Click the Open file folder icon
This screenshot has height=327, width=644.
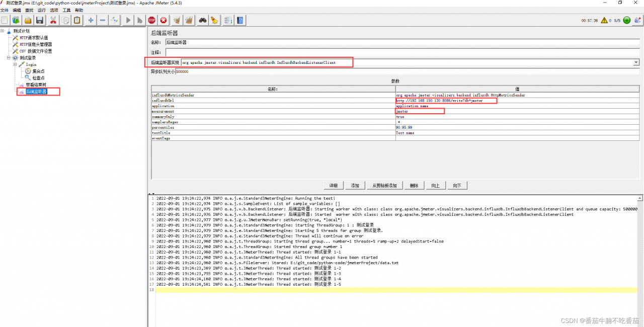pos(28,20)
